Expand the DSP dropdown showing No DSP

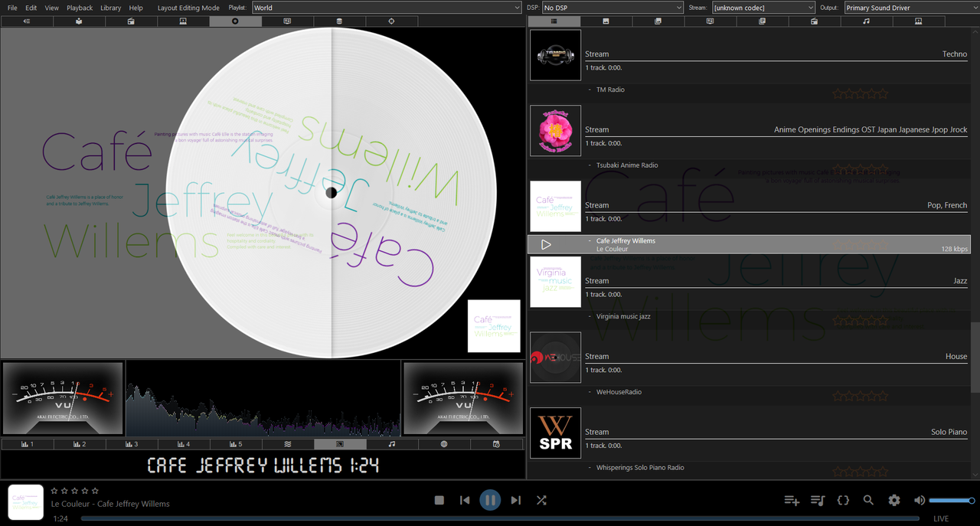[x=612, y=8]
